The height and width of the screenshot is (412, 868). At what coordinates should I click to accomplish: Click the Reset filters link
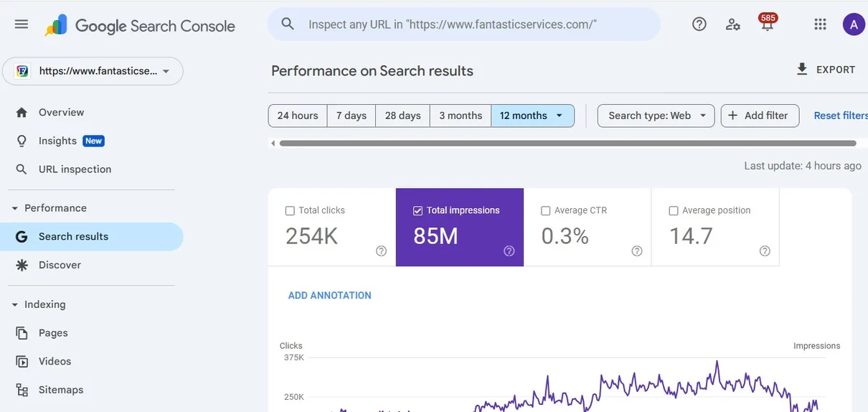pos(841,116)
